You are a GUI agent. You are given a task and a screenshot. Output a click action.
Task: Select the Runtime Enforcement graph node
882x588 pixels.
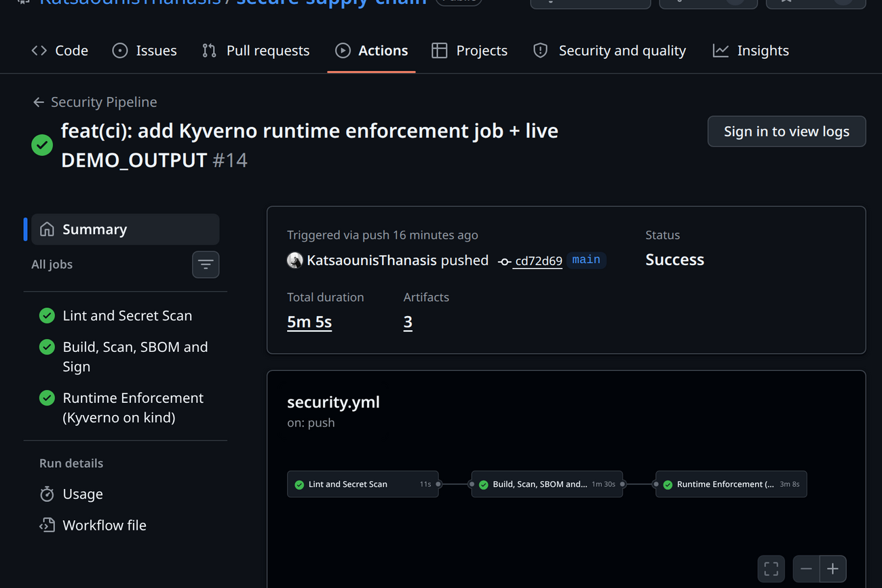click(731, 484)
